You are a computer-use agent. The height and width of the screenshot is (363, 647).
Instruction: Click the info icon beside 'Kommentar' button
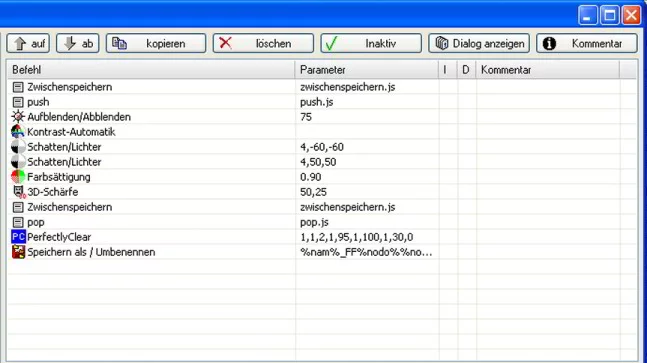[549, 43]
